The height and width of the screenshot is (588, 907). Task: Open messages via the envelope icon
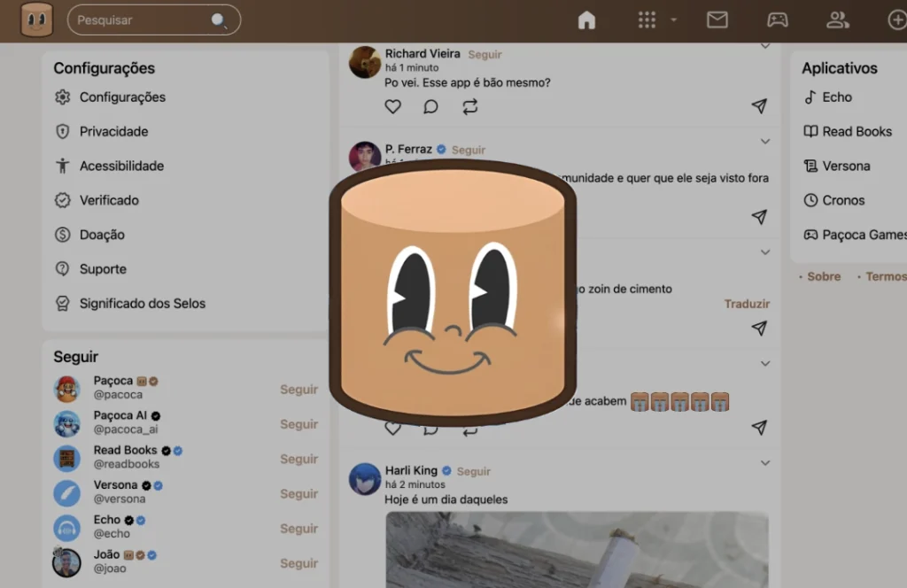pyautogui.click(x=717, y=19)
